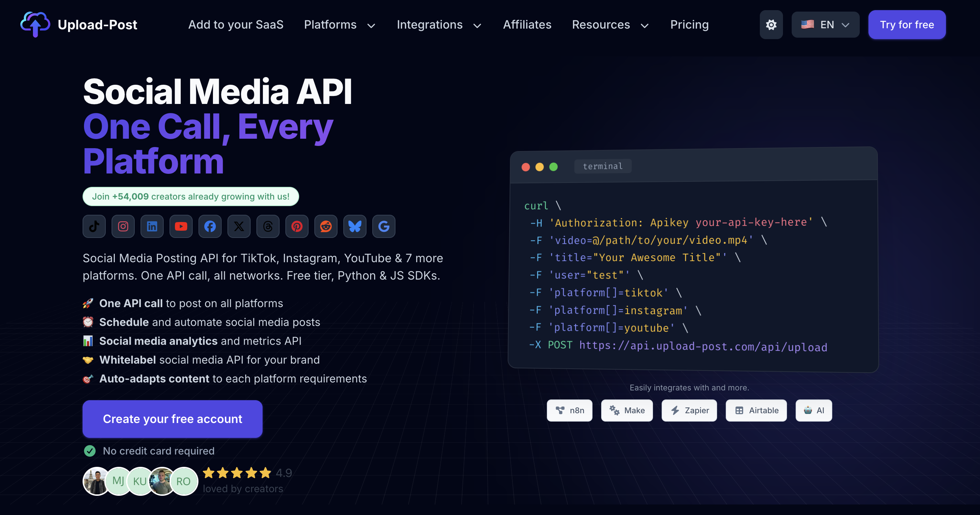Image resolution: width=980 pixels, height=515 pixels.
Task: Click the green No credit card checkmark
Action: [x=90, y=451]
